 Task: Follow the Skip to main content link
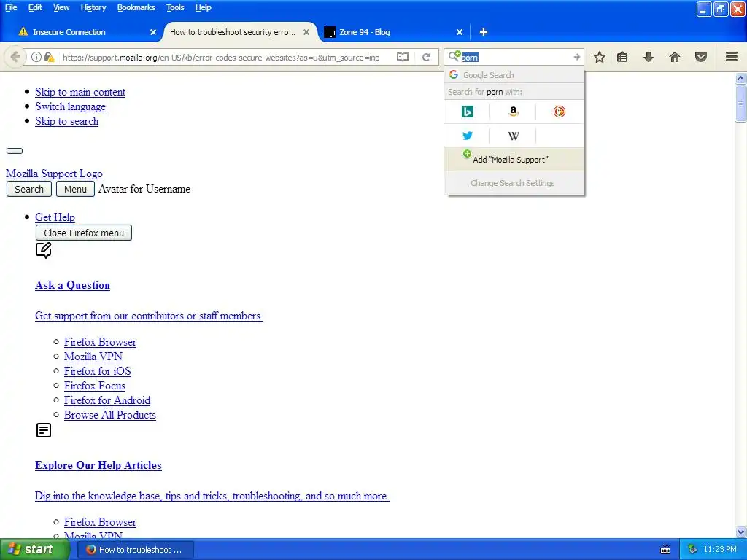click(80, 92)
